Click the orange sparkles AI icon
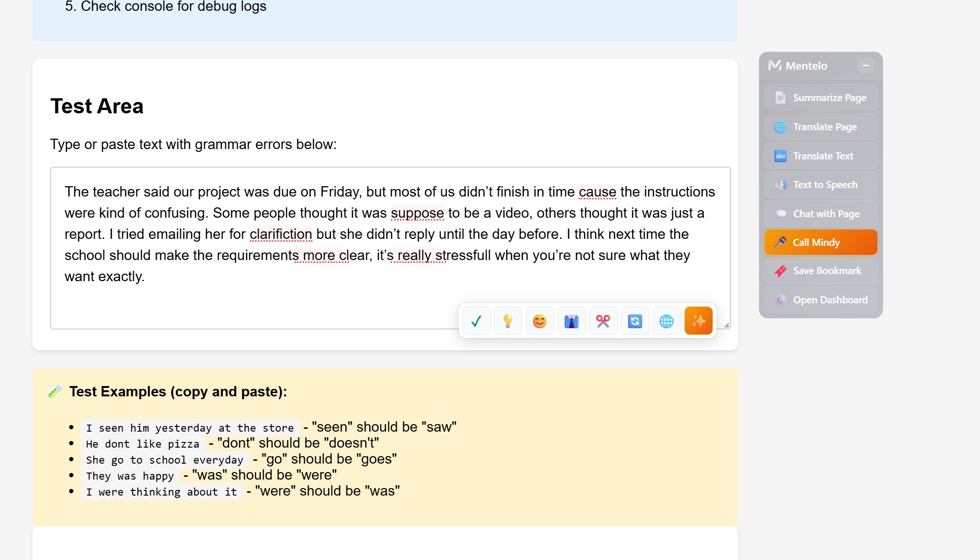 click(x=698, y=321)
